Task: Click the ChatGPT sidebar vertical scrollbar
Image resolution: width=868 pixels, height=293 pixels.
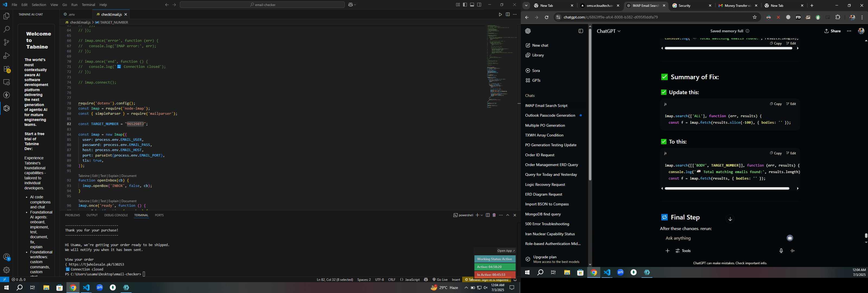Action: pyautogui.click(x=590, y=104)
